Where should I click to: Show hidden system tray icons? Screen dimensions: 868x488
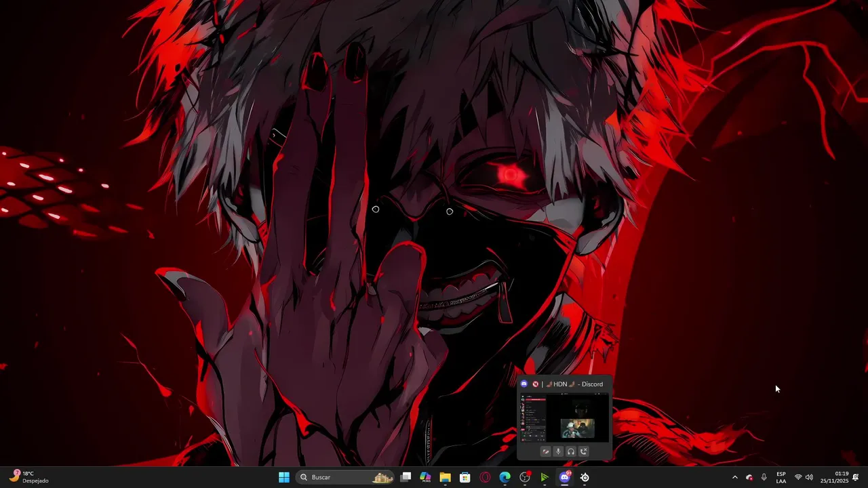734,477
